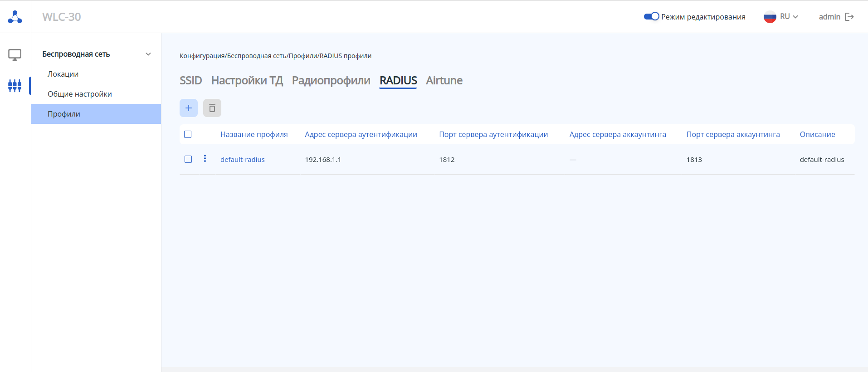The height and width of the screenshot is (372, 868).
Task: Click the logout arrow icon
Action: (849, 17)
